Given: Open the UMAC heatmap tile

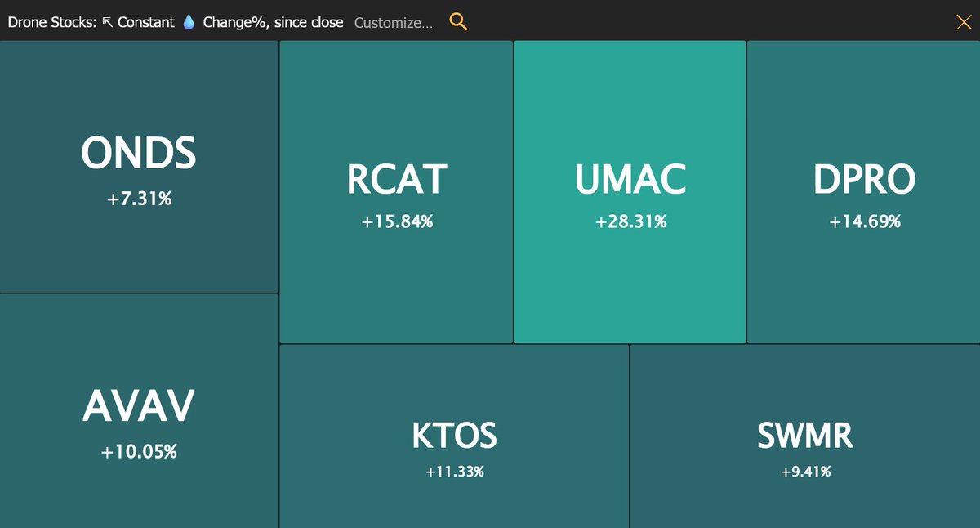Looking at the screenshot, I should click(x=630, y=192).
